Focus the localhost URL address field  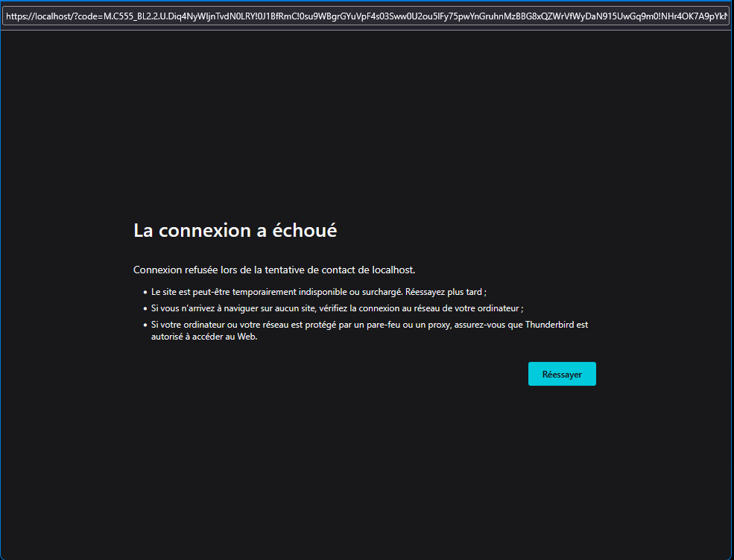(366, 16)
